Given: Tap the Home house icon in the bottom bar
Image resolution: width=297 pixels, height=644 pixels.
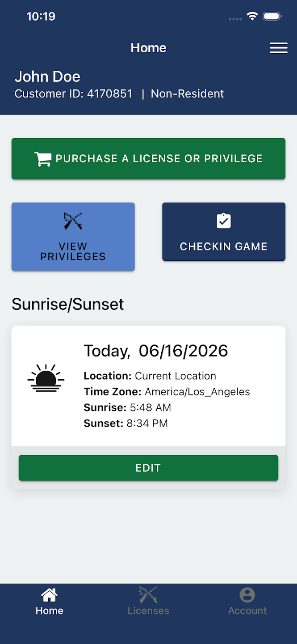Looking at the screenshot, I should coord(49,595).
